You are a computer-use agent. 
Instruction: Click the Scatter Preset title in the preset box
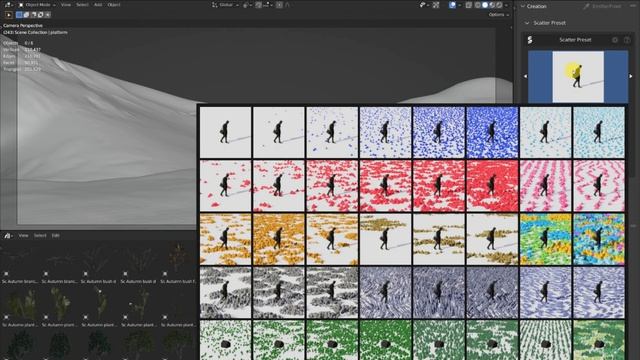click(x=575, y=40)
